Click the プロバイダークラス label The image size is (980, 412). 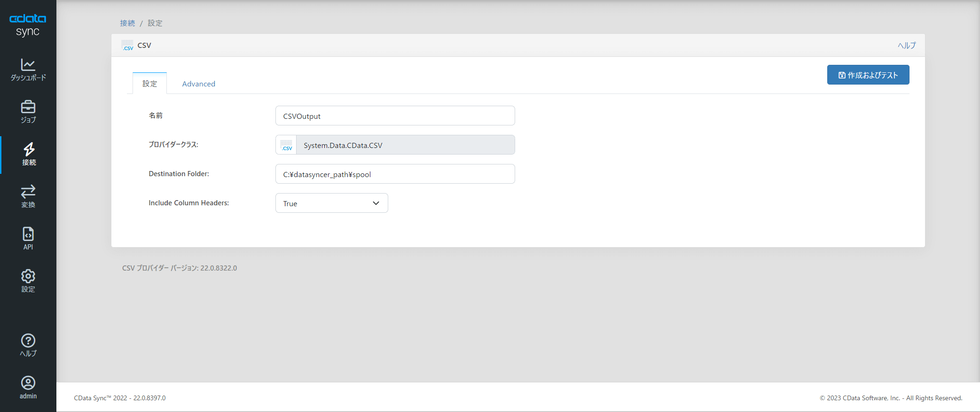(x=173, y=145)
